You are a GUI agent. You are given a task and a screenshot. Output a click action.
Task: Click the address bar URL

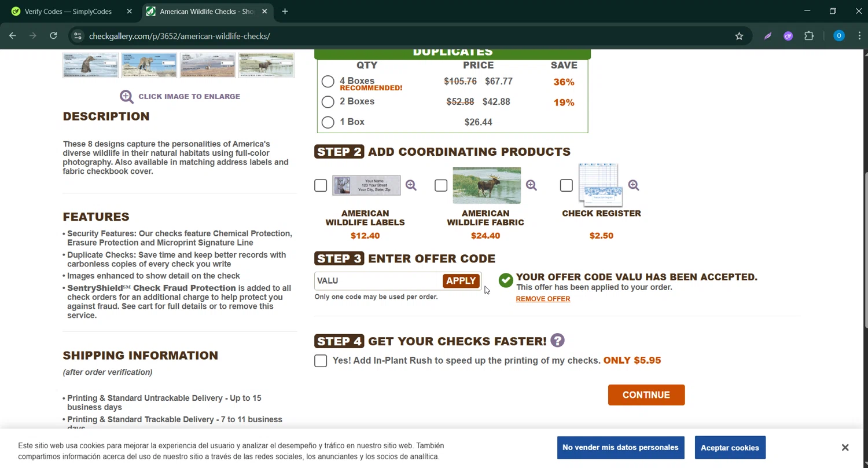pyautogui.click(x=179, y=36)
